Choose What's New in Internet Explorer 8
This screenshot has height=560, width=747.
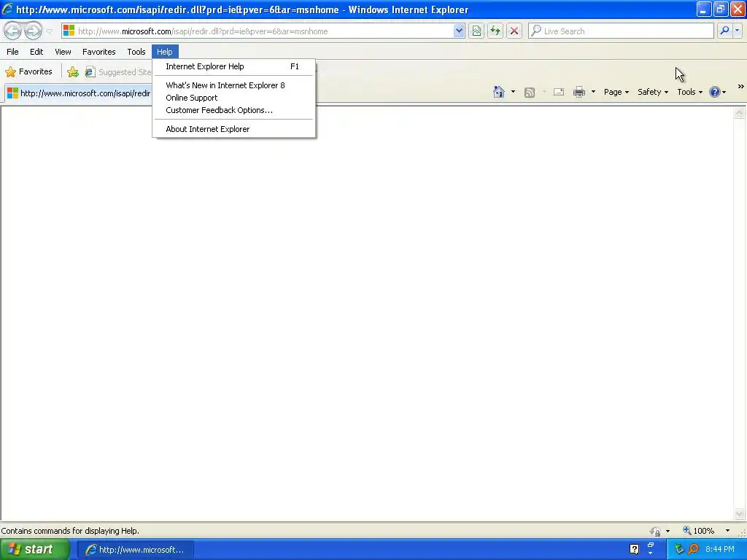(x=233, y=85)
